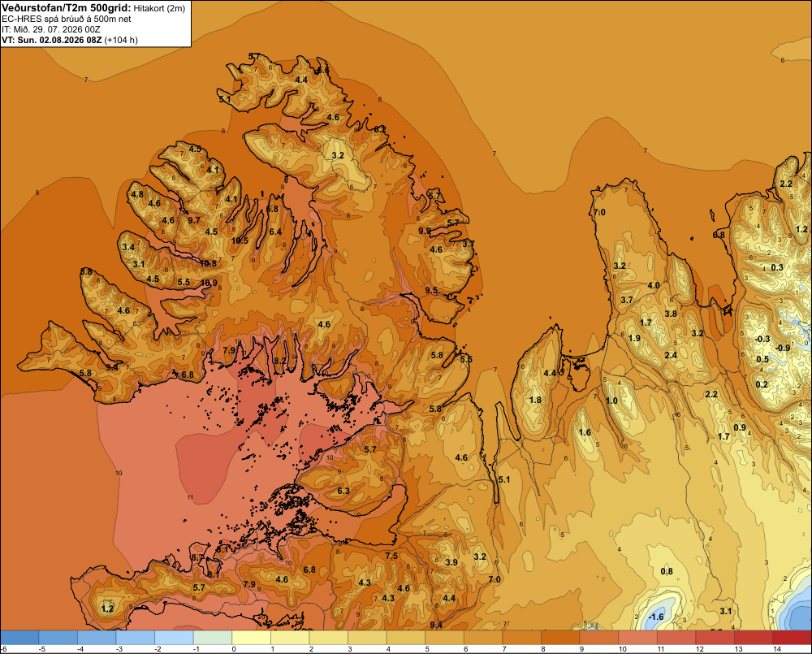Click the legend swatch between 10 and 11

[637, 637]
